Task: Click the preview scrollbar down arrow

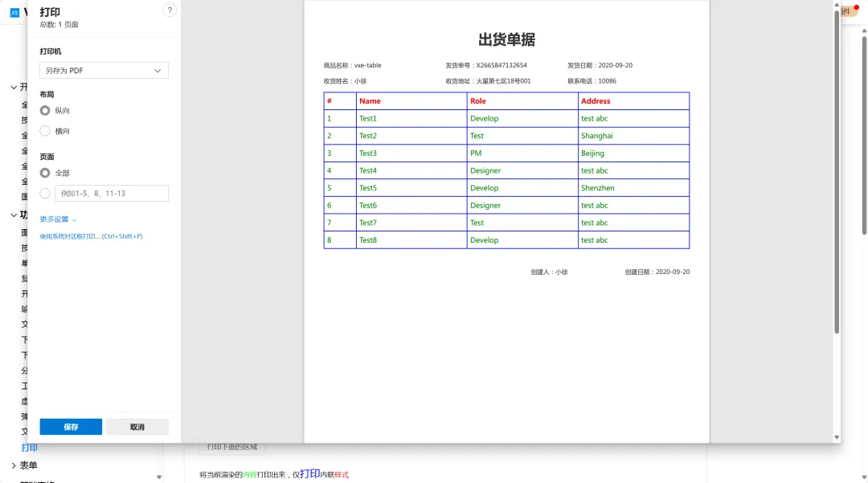Action: (837, 437)
